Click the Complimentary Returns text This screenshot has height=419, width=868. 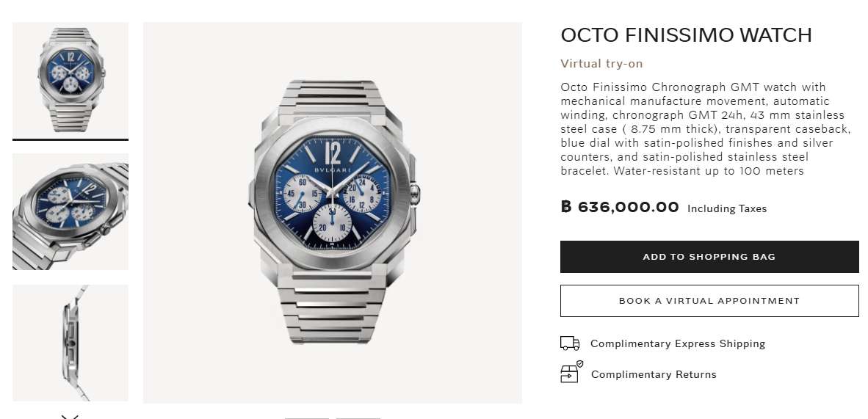[654, 374]
